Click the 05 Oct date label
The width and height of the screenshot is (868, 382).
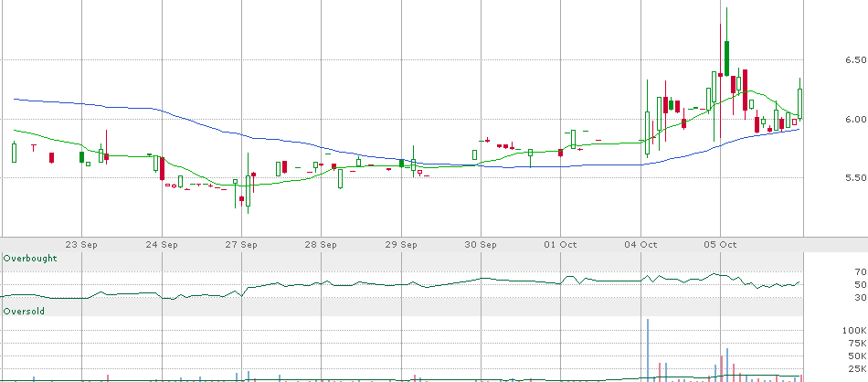[x=720, y=245]
